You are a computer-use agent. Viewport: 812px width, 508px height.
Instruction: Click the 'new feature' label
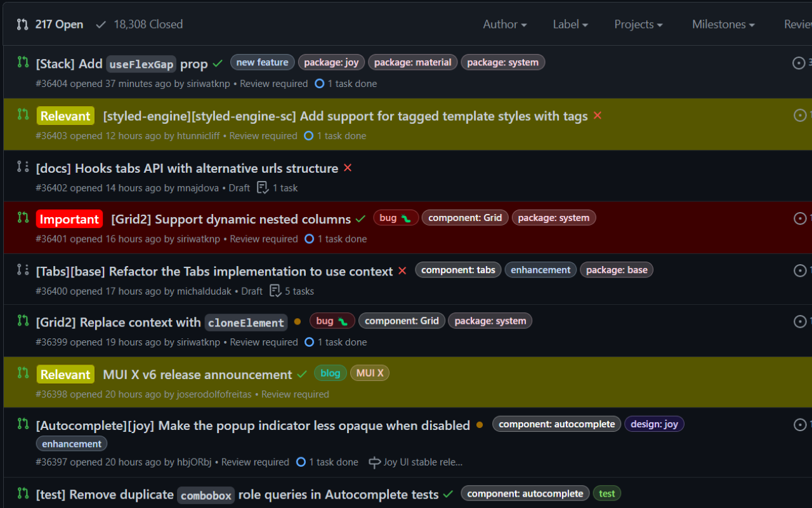coord(262,62)
